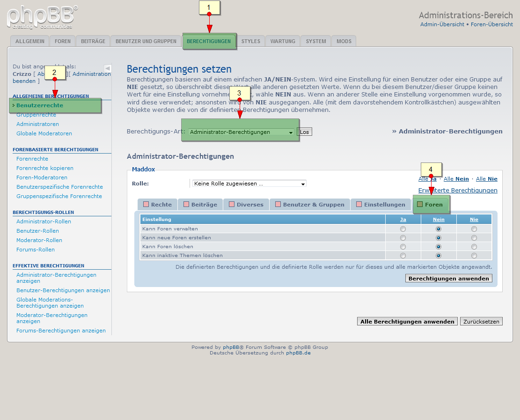Viewport: 520px width, 420px height.
Task: Click the Zurücksetzen button
Action: point(481,322)
